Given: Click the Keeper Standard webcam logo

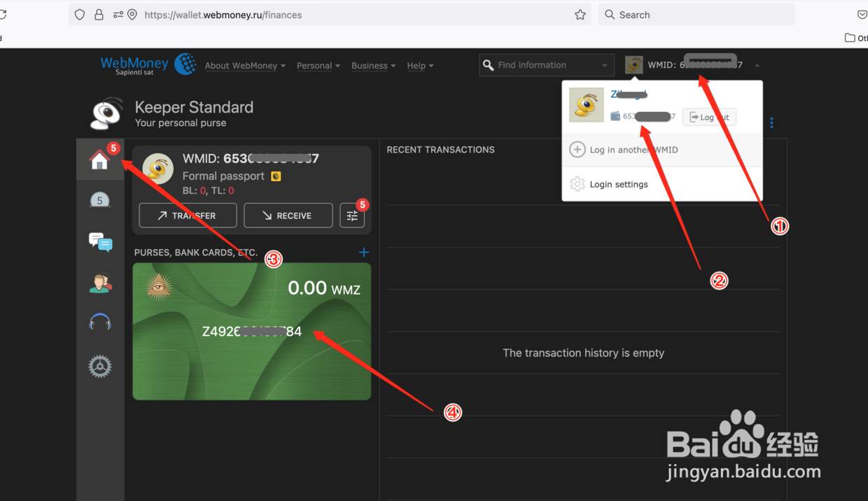Looking at the screenshot, I should click(x=106, y=113).
